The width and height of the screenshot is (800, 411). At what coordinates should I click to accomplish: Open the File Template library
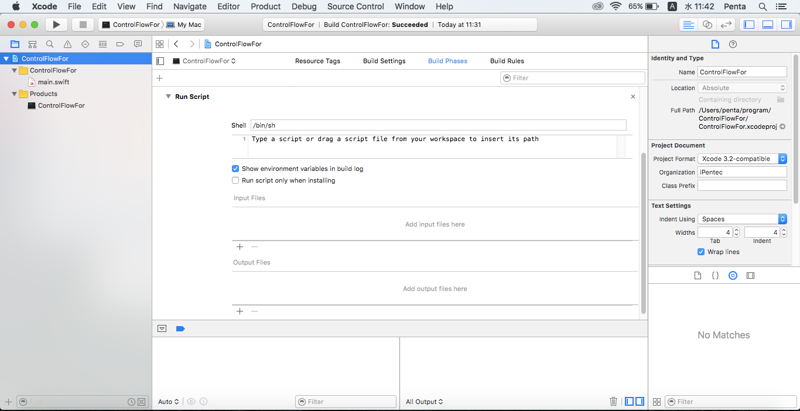point(697,275)
